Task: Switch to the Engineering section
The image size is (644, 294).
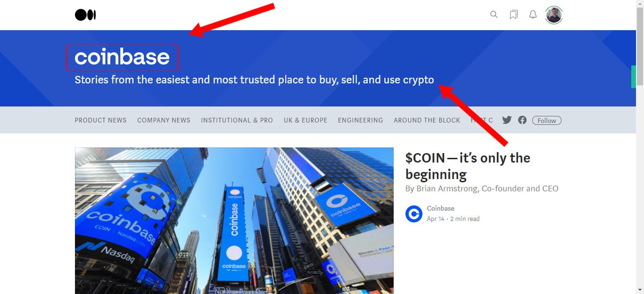Action: pos(361,120)
